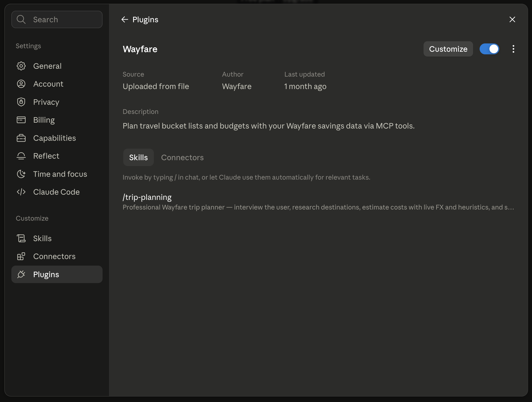Click the Connectors blocks icon in sidebar
Screen dimensions: 532x402
[x=21, y=256]
